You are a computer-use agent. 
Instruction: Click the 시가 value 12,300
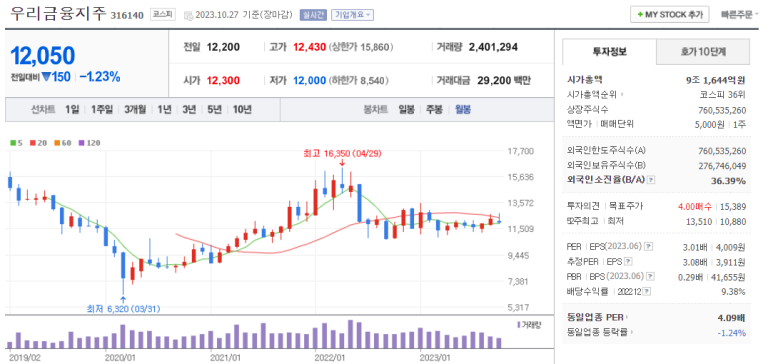[223, 80]
